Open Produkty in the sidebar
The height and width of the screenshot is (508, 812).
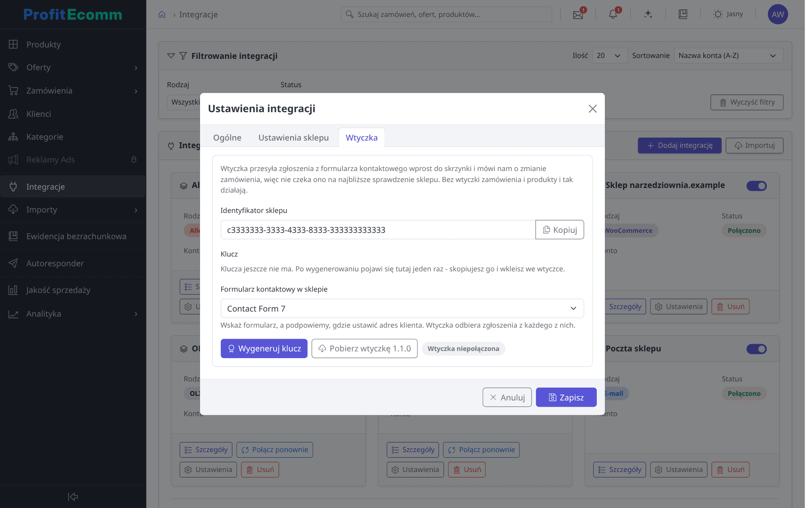[73, 44]
